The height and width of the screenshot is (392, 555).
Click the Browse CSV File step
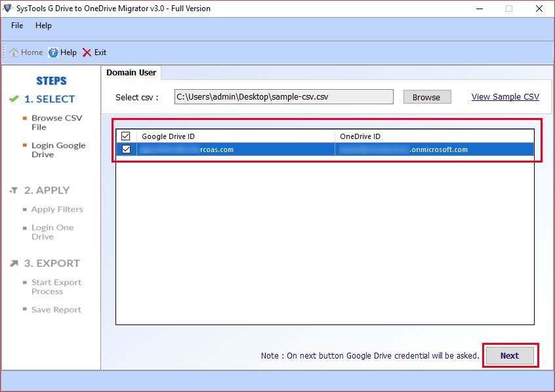(56, 123)
